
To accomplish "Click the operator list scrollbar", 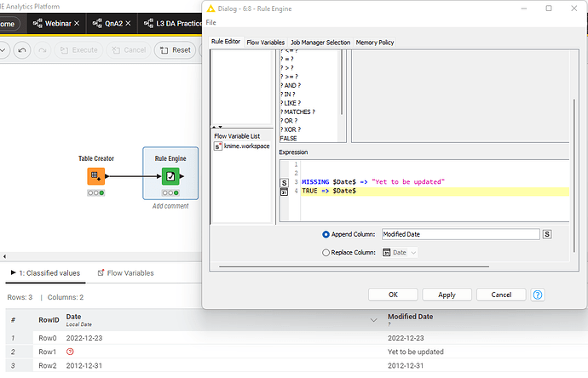I will tap(341, 83).
